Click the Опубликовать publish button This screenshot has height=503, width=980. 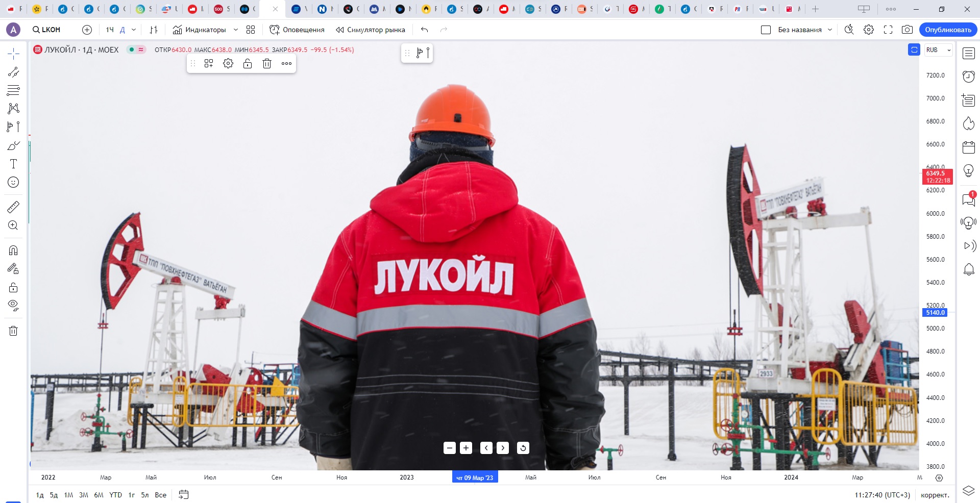coord(948,30)
